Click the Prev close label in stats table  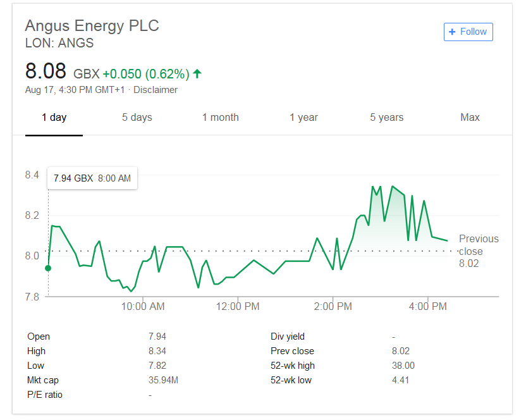pos(292,351)
